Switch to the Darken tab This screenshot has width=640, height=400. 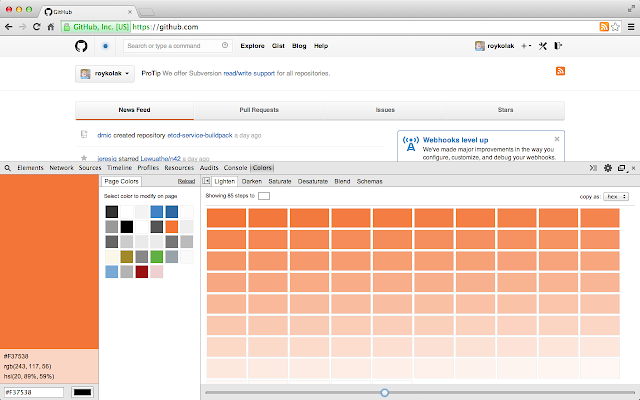[251, 181]
